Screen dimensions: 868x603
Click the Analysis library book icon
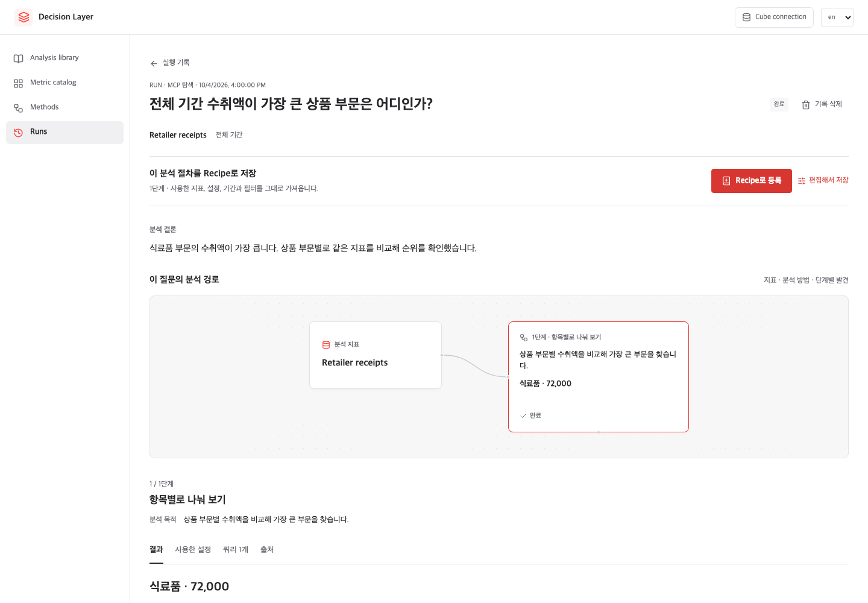pyautogui.click(x=18, y=58)
